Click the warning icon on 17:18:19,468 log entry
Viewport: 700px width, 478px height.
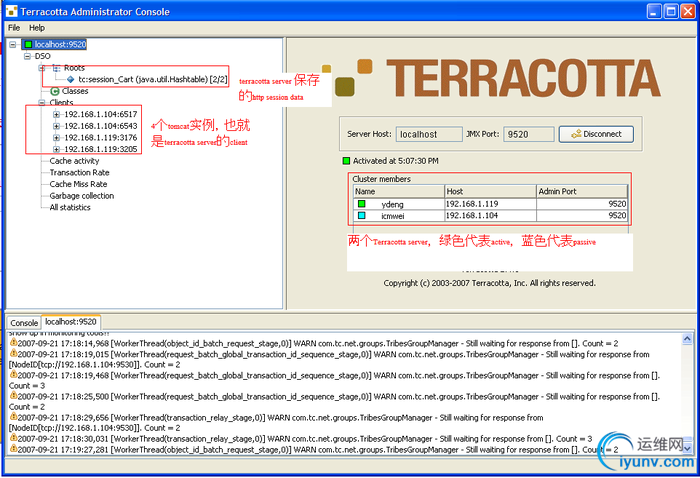pos(13,374)
